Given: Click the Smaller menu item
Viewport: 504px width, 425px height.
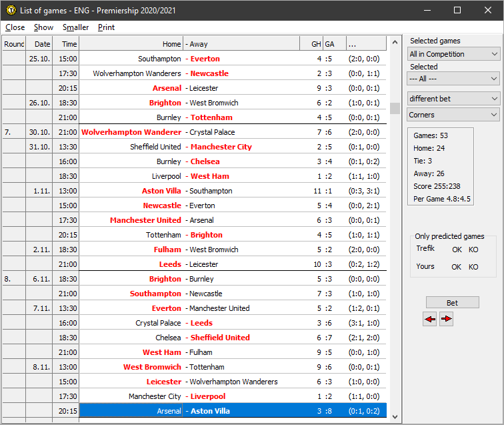Looking at the screenshot, I should [75, 27].
